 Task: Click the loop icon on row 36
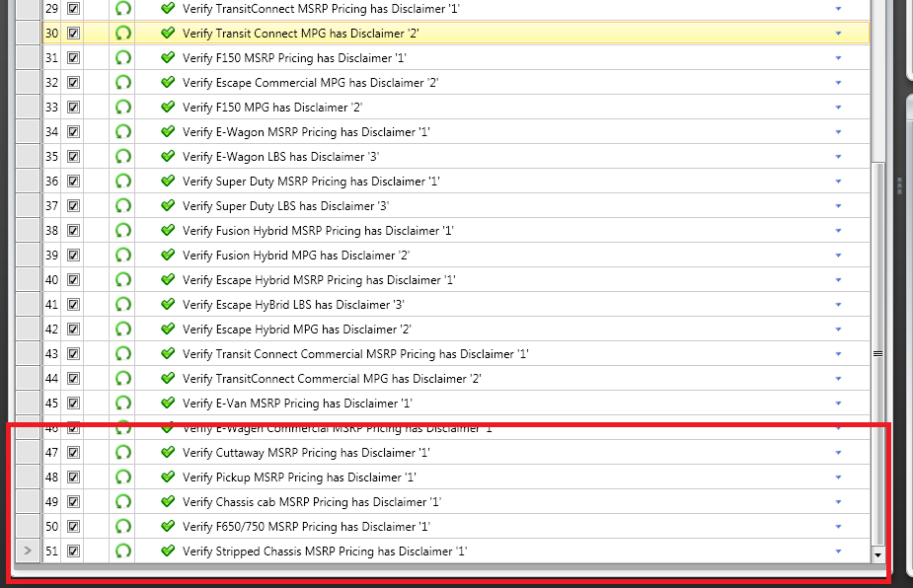coord(122,182)
